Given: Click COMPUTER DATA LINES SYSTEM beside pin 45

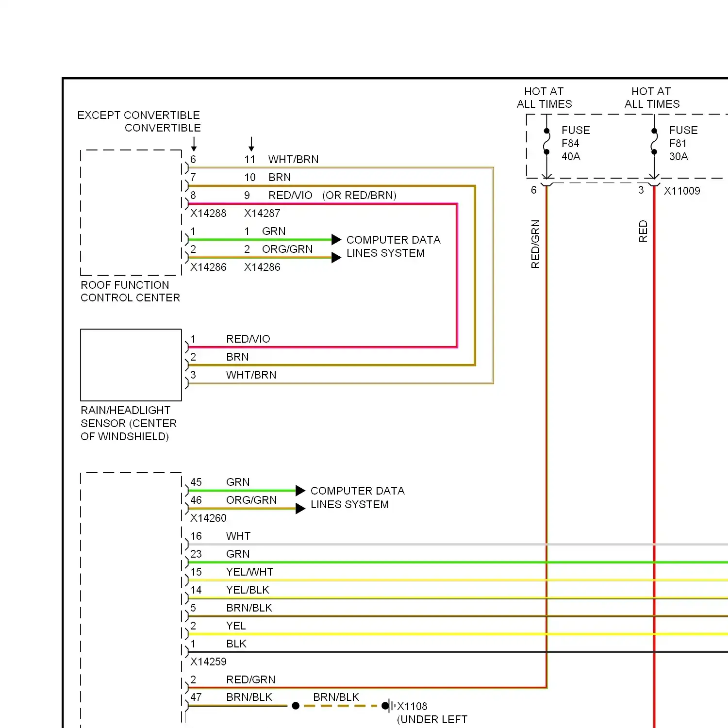Looking at the screenshot, I should 357,497.
